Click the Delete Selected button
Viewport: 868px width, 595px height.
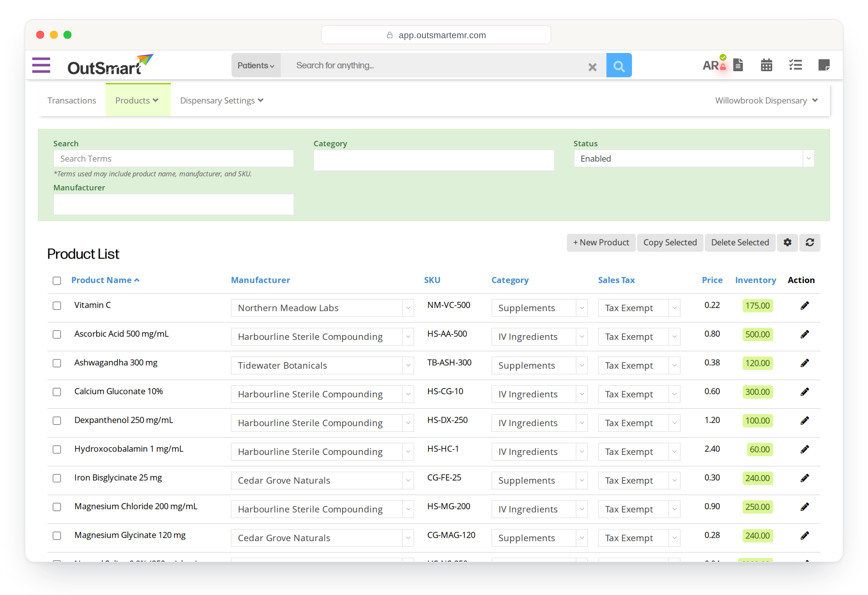[740, 243]
